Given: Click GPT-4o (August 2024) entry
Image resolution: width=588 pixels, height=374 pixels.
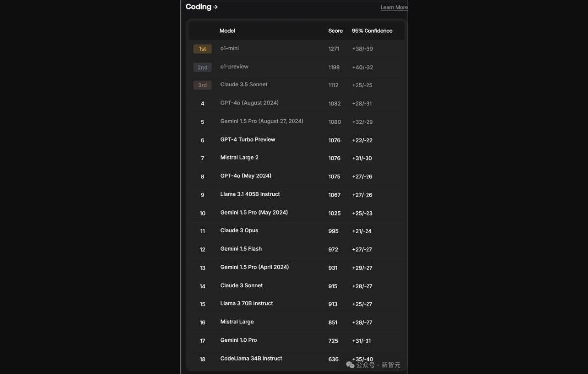Looking at the screenshot, I should pyautogui.click(x=249, y=103).
